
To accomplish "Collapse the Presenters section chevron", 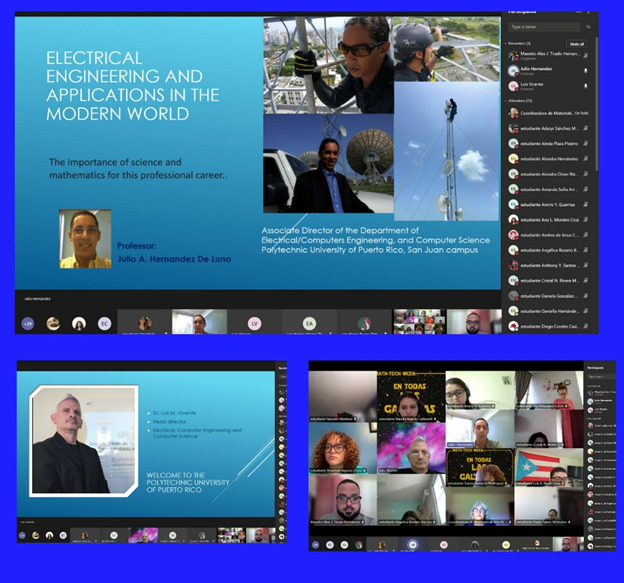I will click(505, 43).
